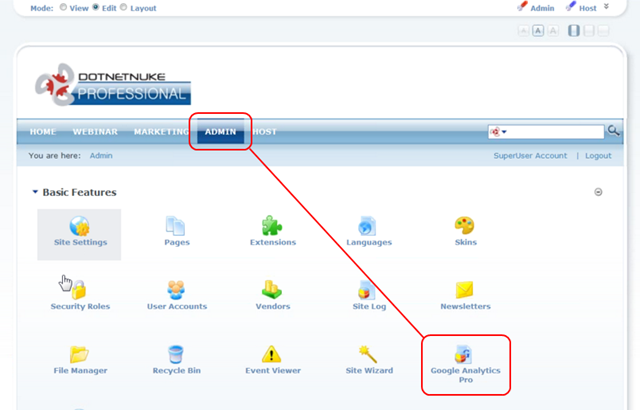Open Recycle Bin icon
Screen dimensions: 640x410
coord(176,354)
